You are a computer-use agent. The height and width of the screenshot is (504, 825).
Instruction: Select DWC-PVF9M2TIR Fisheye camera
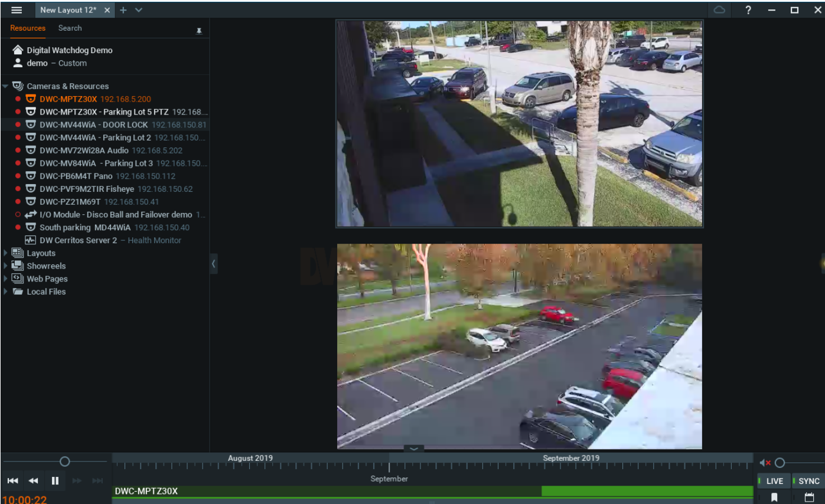87,189
